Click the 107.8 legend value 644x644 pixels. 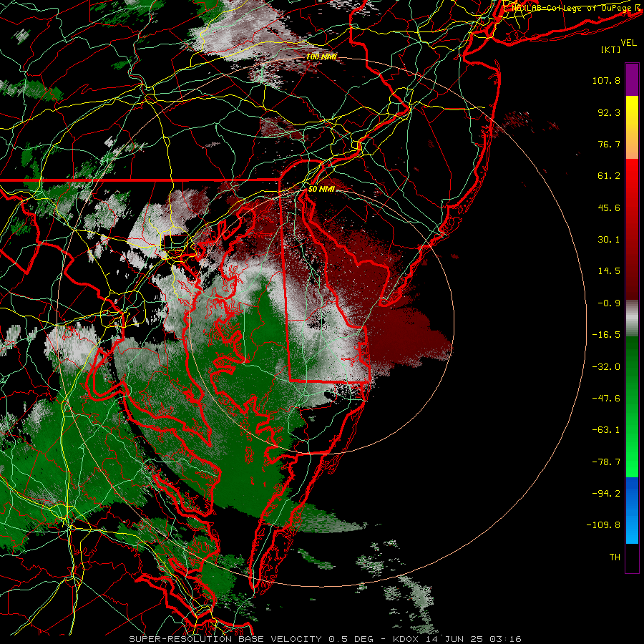pyautogui.click(x=606, y=80)
